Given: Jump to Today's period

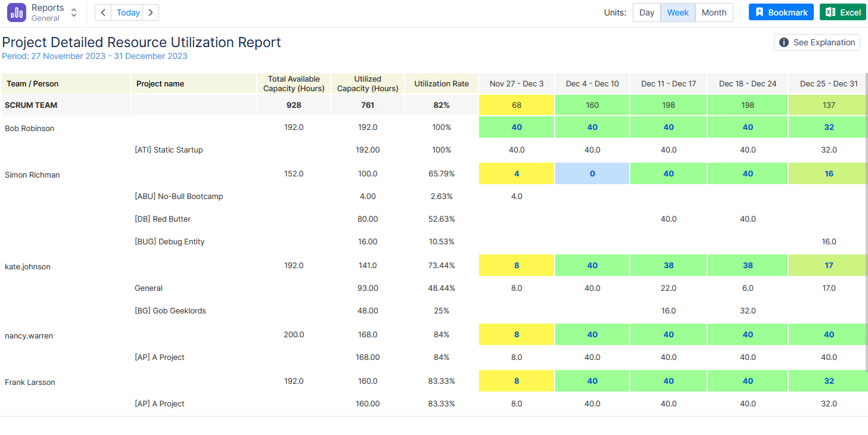Looking at the screenshot, I should click(128, 13).
